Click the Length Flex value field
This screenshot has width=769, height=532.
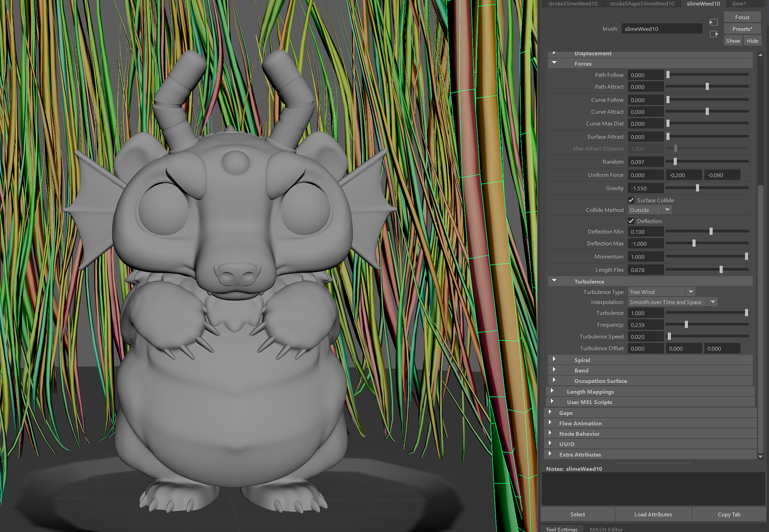(646, 270)
